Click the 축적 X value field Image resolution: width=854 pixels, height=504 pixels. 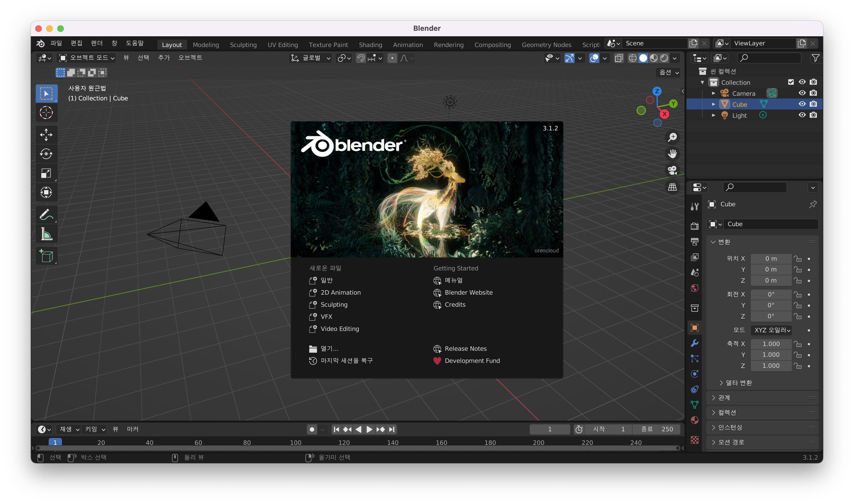[x=771, y=344]
